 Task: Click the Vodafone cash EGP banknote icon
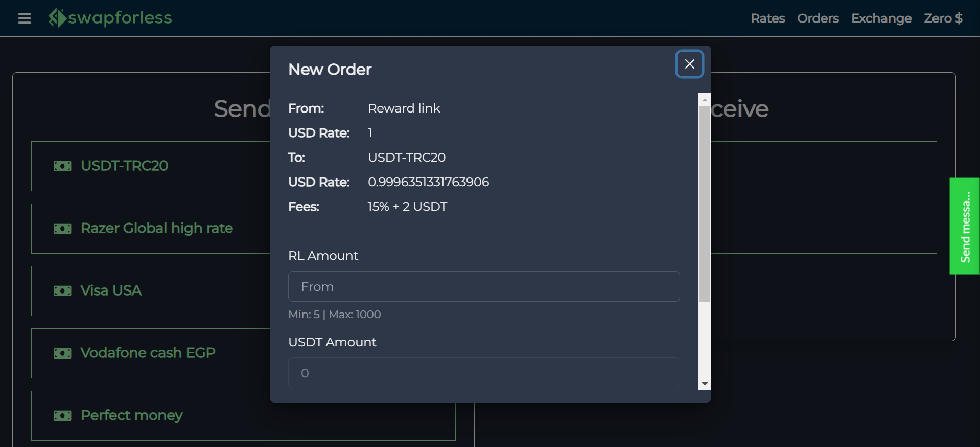click(62, 353)
